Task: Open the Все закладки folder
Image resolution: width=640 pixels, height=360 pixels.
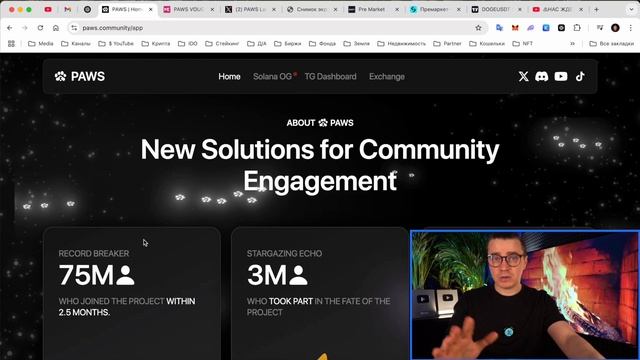Action: [x=612, y=44]
